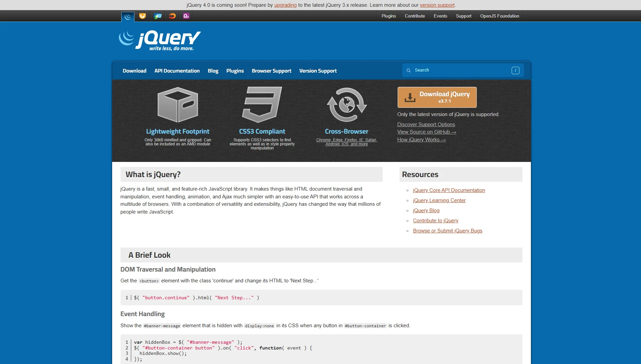Click Lightweight Footprint heading
The width and height of the screenshot is (641, 364).
(178, 132)
